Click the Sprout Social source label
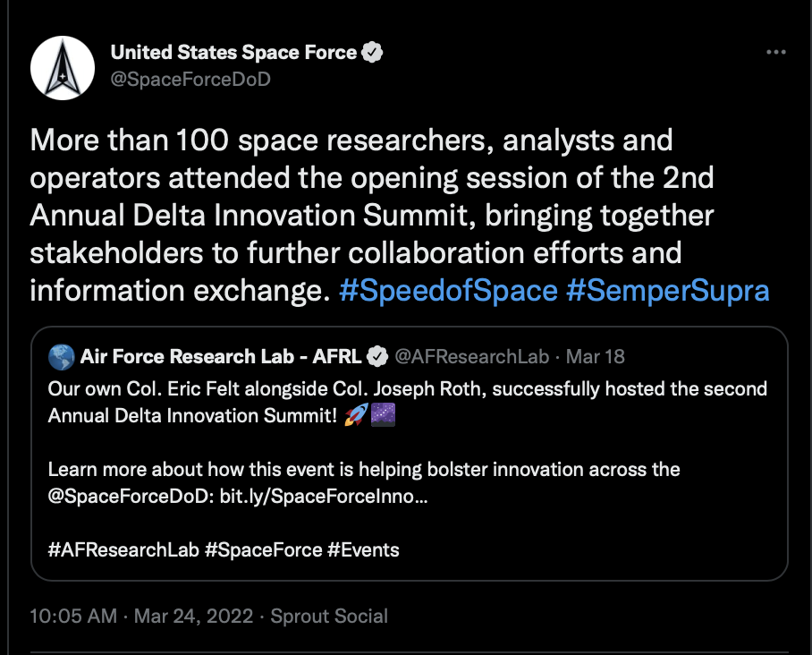Image resolution: width=812 pixels, height=655 pixels. click(x=329, y=617)
